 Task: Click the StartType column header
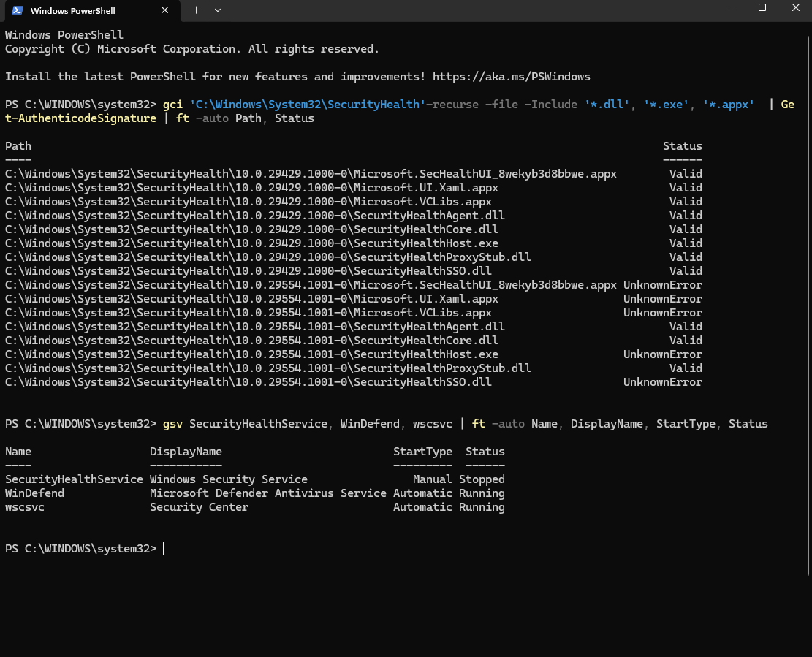[x=422, y=452]
